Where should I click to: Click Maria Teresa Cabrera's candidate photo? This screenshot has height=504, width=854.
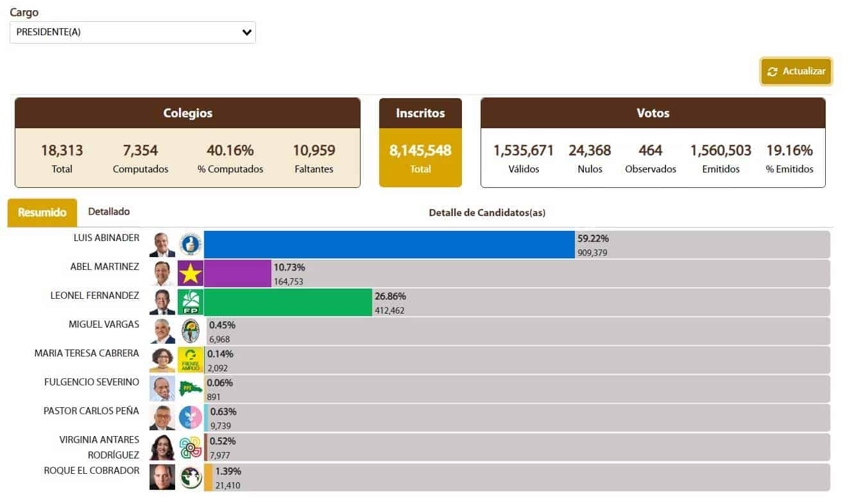(x=162, y=360)
